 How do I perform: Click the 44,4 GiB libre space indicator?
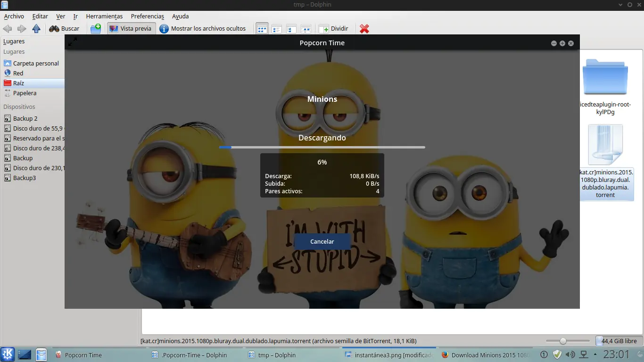tap(618, 341)
